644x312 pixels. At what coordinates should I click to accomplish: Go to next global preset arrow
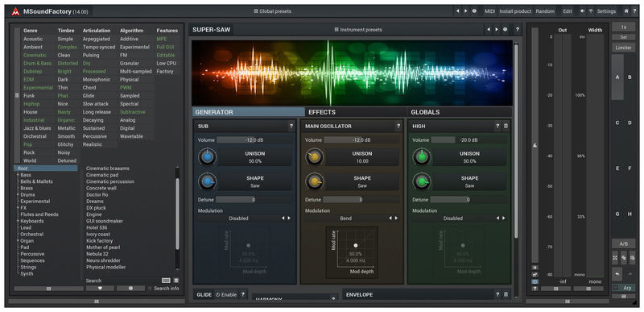click(466, 11)
